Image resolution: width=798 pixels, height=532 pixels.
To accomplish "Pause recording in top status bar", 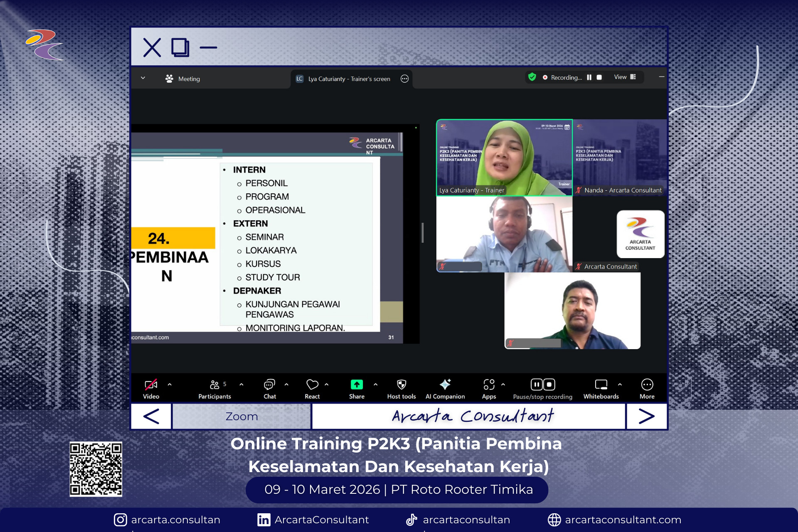I will point(589,77).
